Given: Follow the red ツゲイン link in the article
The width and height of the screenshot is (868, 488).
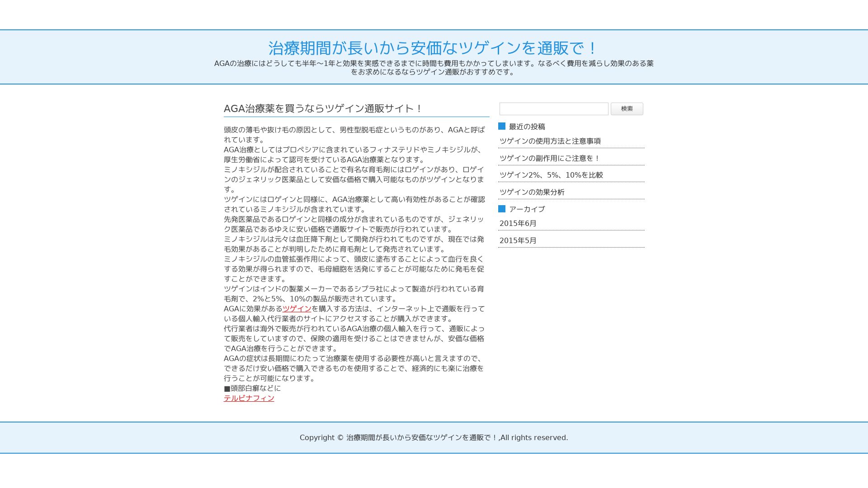Looking at the screenshot, I should click(x=297, y=309).
